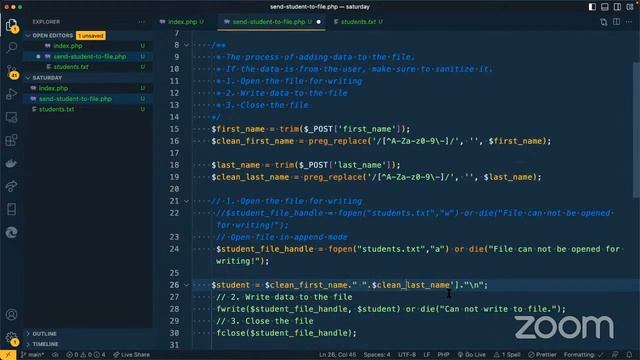Open editor more actions ellipsis menu
The width and height of the screenshot is (640, 360).
tap(629, 22)
